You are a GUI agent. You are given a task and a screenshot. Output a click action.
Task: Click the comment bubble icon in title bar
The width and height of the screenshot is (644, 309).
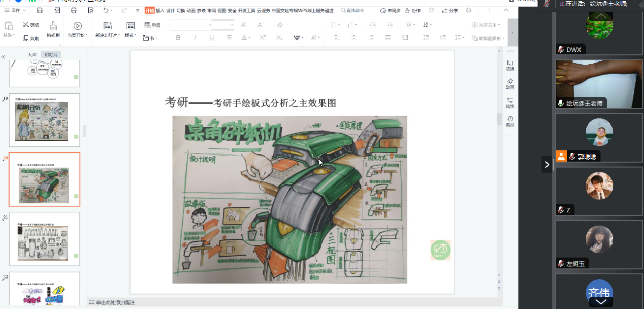(x=432, y=10)
